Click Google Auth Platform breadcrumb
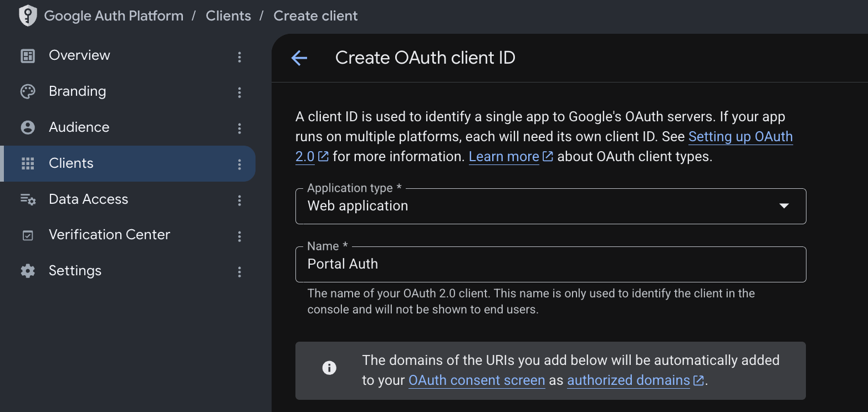The height and width of the screenshot is (412, 868). (x=114, y=16)
